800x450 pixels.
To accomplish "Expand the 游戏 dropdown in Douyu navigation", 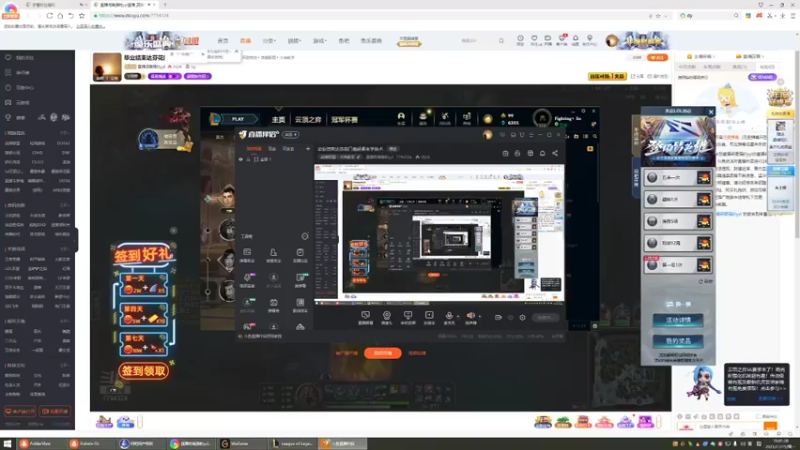I will (319, 41).
